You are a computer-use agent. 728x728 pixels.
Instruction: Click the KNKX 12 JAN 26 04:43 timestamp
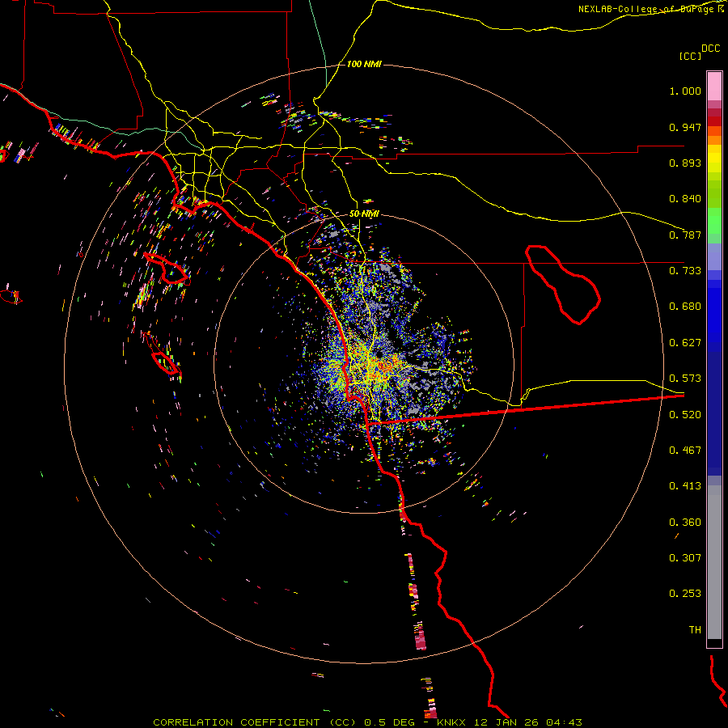510,722
